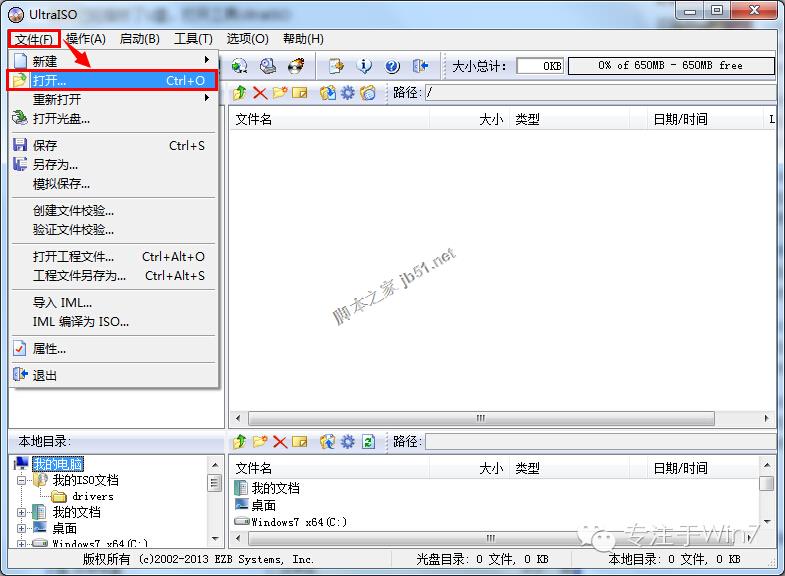
Task: Click the burn CD/DVD image icon with flame
Action: [296, 66]
